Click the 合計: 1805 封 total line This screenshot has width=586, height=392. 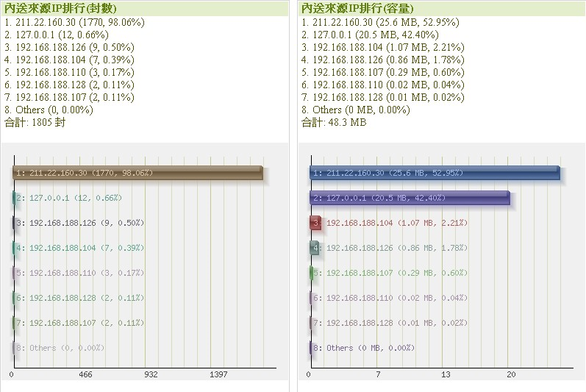[x=35, y=122]
